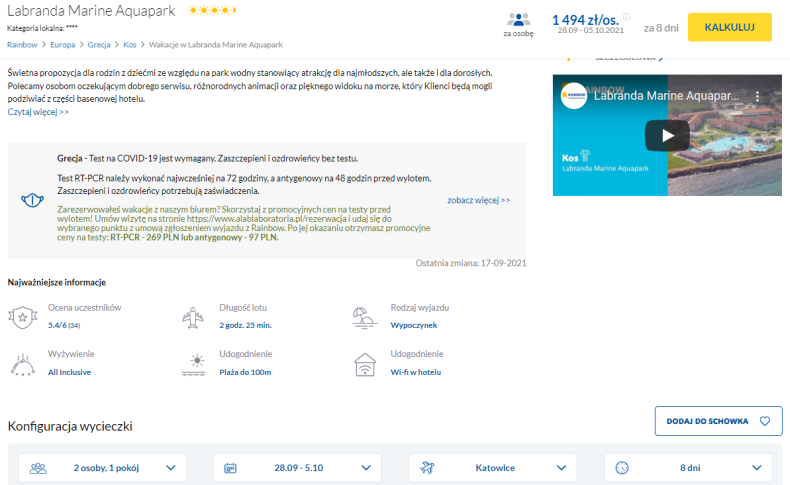The height and width of the screenshot is (485, 790).
Task: Open the Grecja breadcrumb link
Action: 99,45
